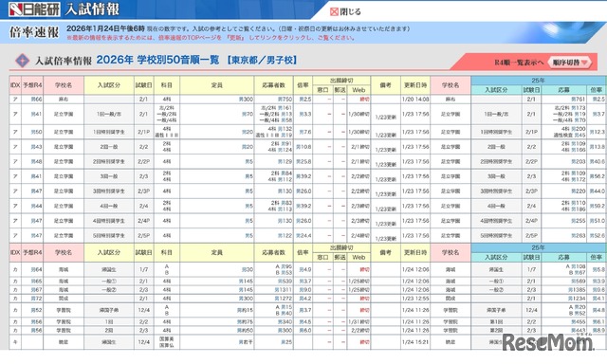Image resolution: width=607 pixels, height=364 pixels.
Task: Select the 男67 R4 value for 海城
Action: tap(37, 290)
